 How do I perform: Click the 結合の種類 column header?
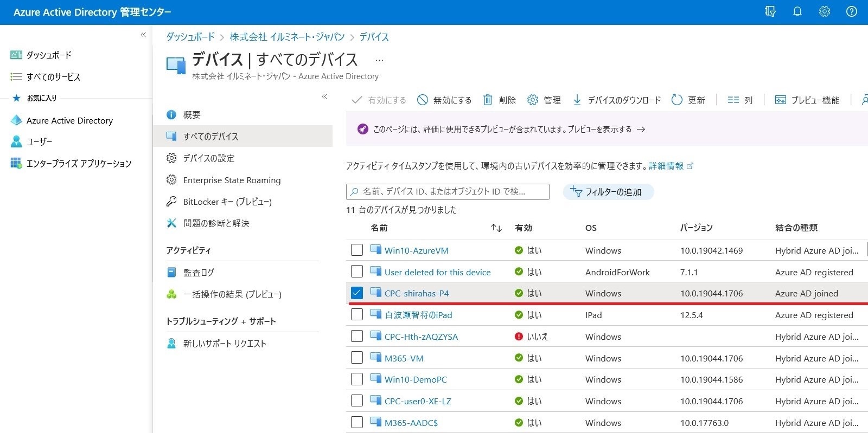click(x=796, y=228)
